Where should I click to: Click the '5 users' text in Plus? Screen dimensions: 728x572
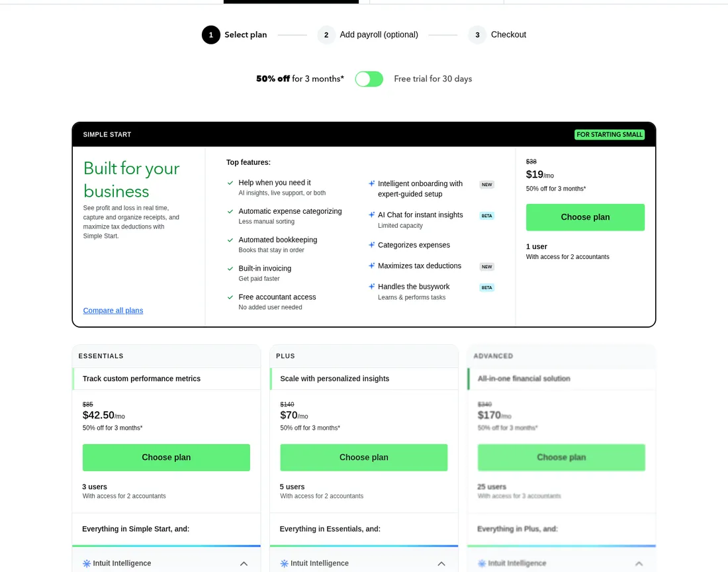coord(292,487)
